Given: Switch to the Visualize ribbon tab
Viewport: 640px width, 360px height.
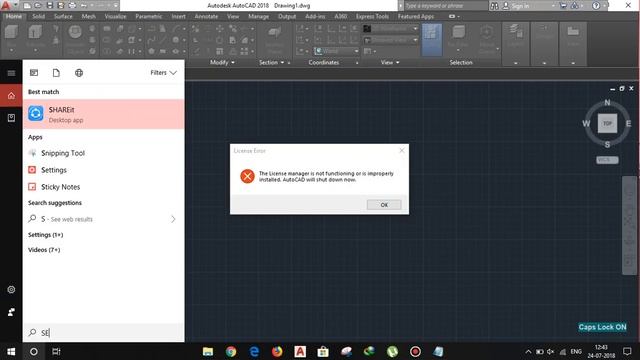Looking at the screenshot, I should tap(115, 16).
